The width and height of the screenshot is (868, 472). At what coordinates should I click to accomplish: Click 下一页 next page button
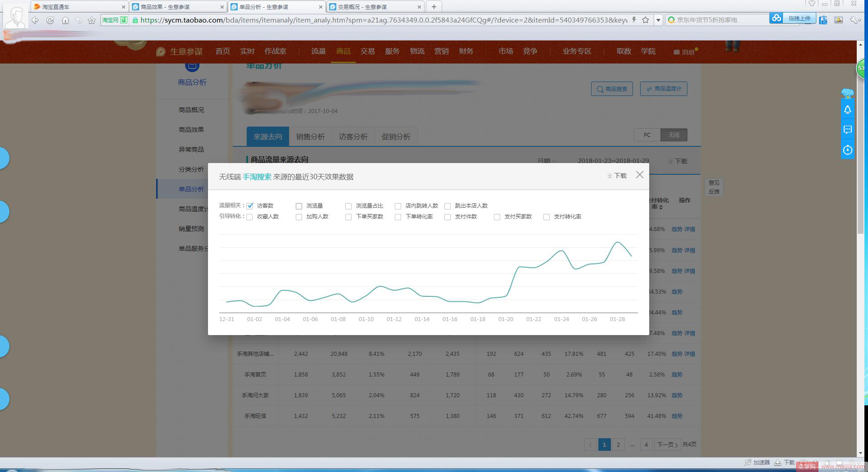pos(667,445)
